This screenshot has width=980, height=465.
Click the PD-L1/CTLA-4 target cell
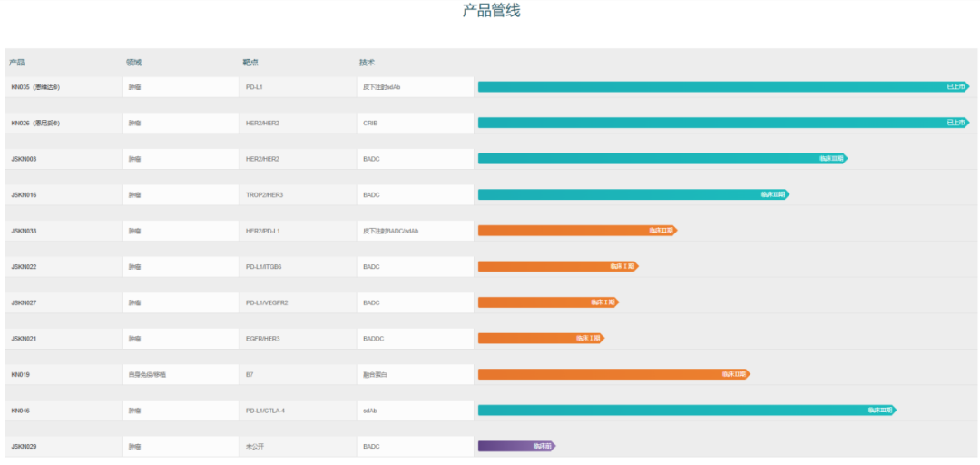coord(298,411)
